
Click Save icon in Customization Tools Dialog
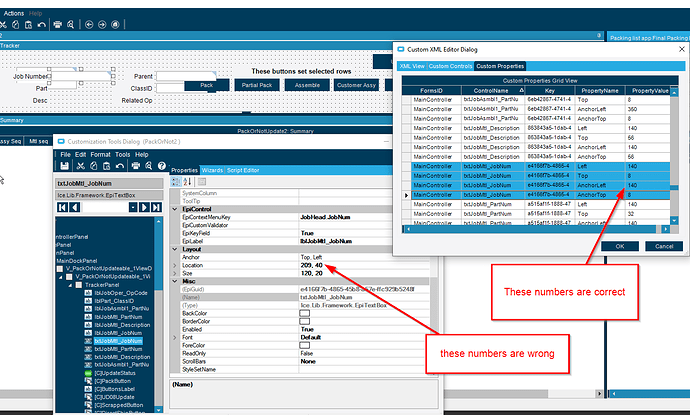(64, 166)
